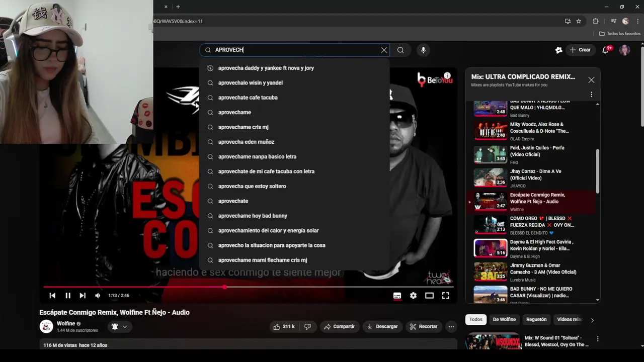Bookmark this page with the star icon

point(579,21)
